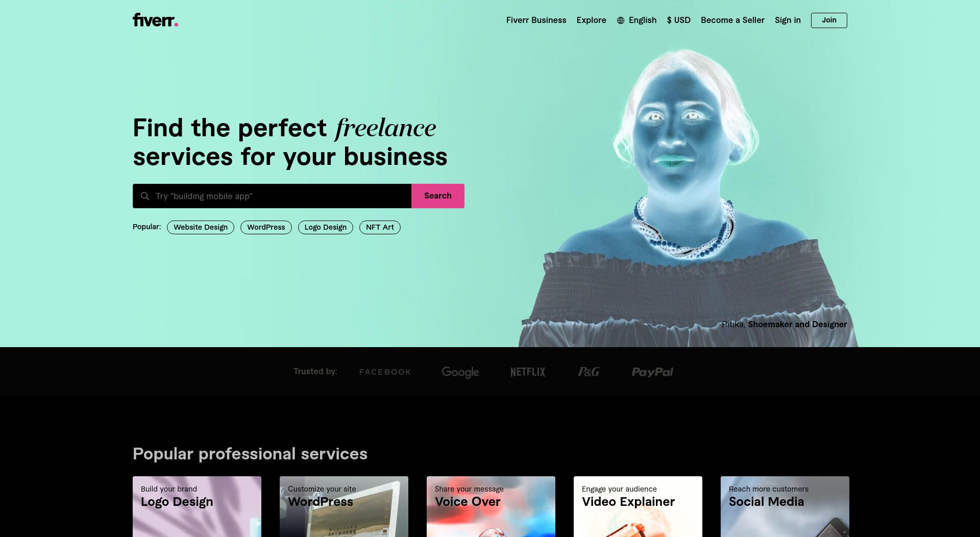
Task: Click the Google trusted-by logo
Action: (x=460, y=372)
